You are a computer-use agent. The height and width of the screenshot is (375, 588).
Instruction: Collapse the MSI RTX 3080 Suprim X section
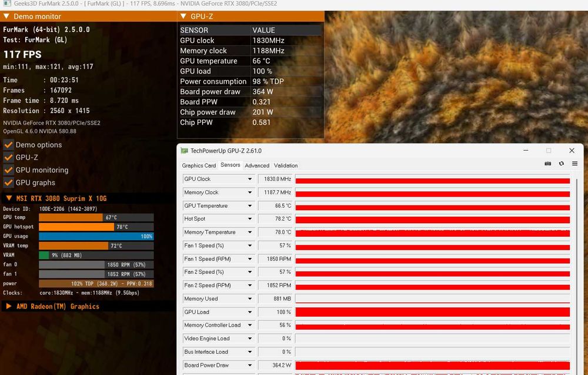9,198
